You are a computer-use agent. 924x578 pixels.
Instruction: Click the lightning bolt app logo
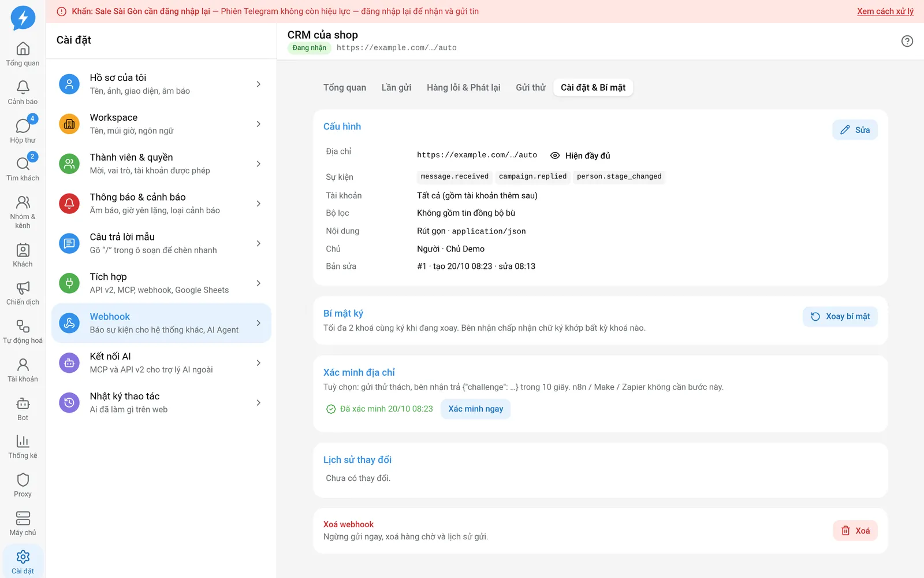coord(23,18)
